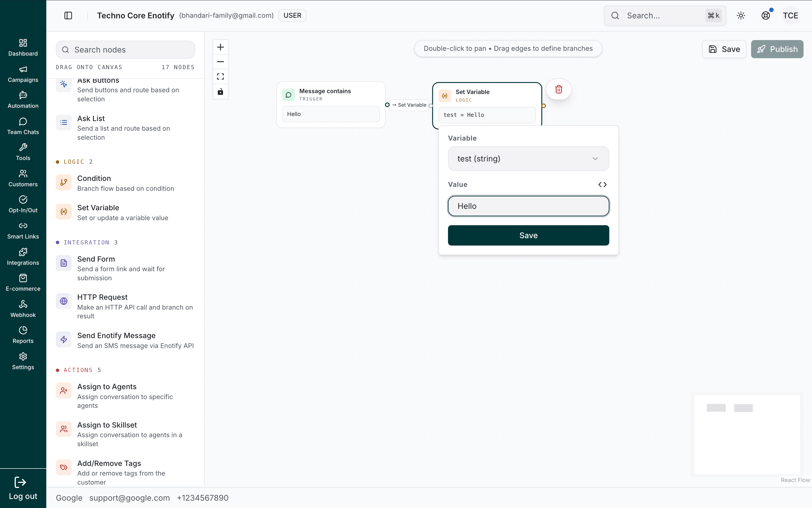Save the flow from top toolbar
Screen dimensions: 812x508
click(x=724, y=49)
